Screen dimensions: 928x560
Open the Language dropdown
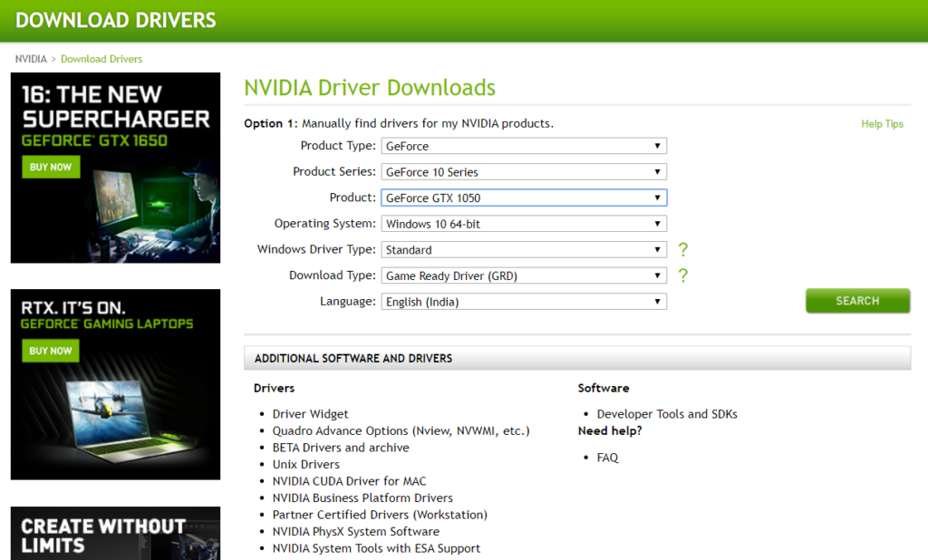524,302
